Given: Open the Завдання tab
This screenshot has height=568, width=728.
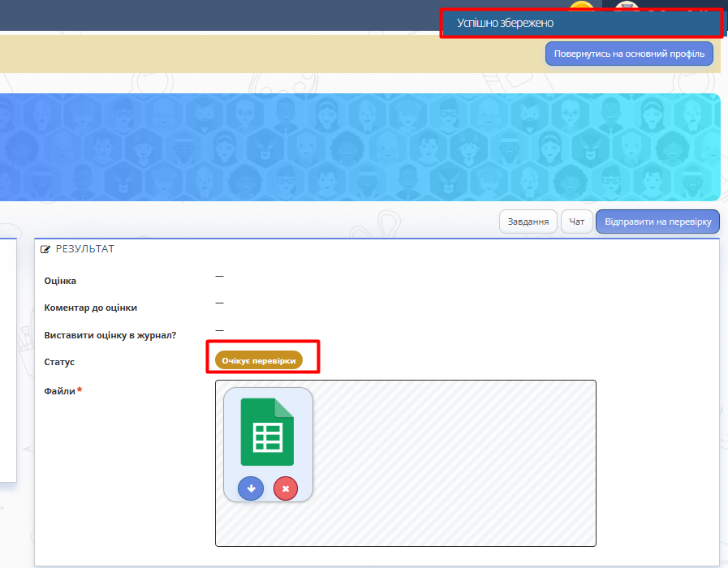Looking at the screenshot, I should 528,222.
